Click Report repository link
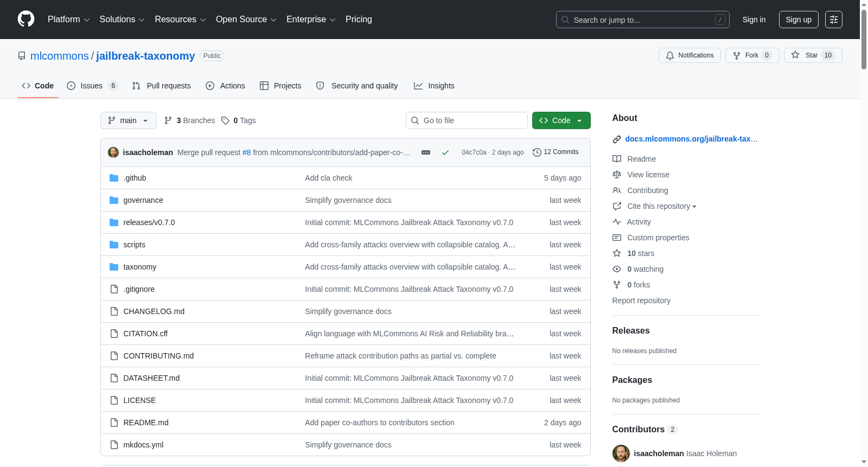Image resolution: width=868 pixels, height=467 pixels. pos(641,300)
